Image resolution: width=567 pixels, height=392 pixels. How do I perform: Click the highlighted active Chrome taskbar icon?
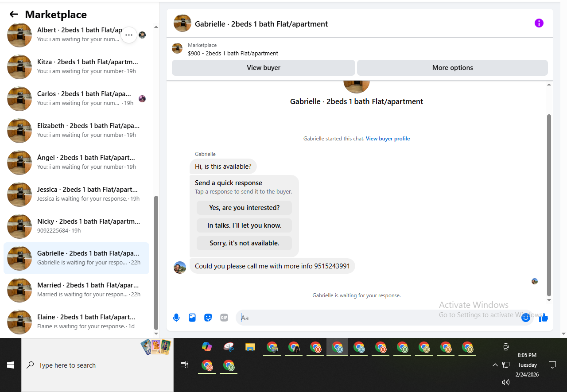click(x=338, y=347)
